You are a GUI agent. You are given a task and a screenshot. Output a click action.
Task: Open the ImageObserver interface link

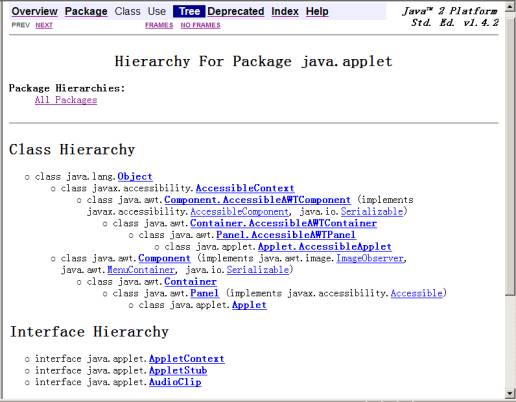point(370,258)
